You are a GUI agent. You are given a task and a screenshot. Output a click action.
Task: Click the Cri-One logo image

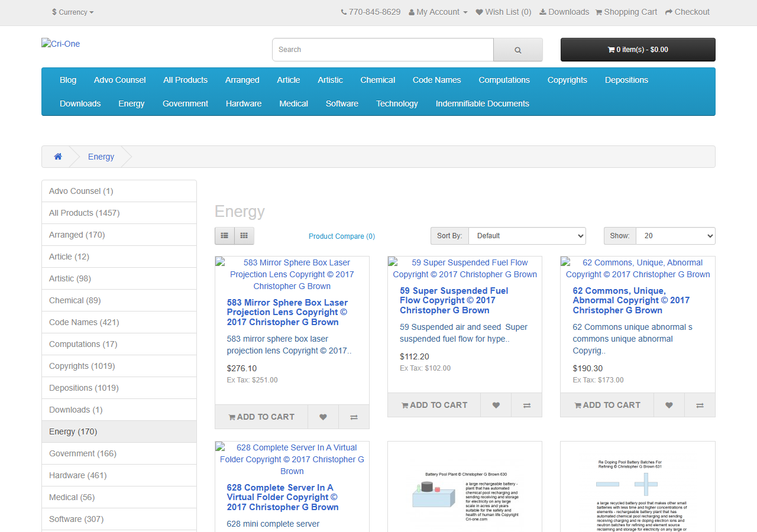pos(60,44)
